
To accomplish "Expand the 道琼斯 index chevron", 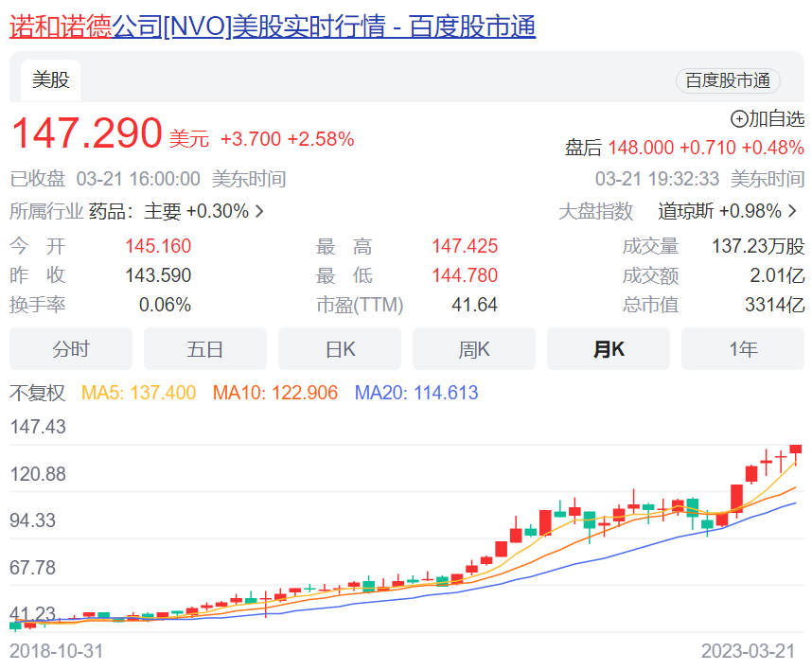I will (x=793, y=211).
